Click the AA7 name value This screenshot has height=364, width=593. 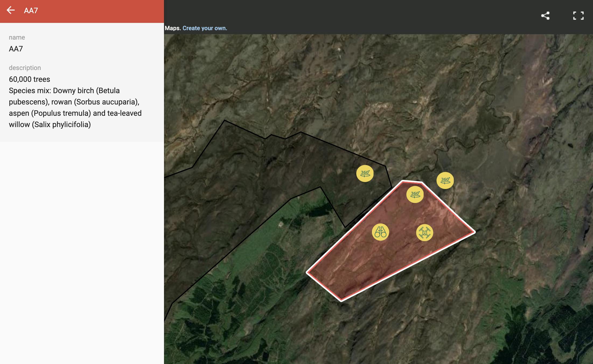coord(16,49)
